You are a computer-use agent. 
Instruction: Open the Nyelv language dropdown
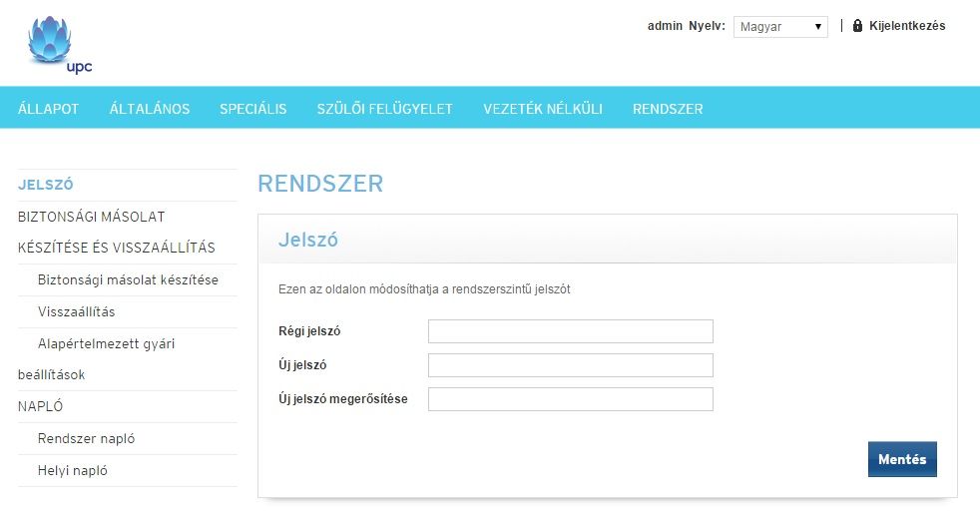click(x=780, y=27)
